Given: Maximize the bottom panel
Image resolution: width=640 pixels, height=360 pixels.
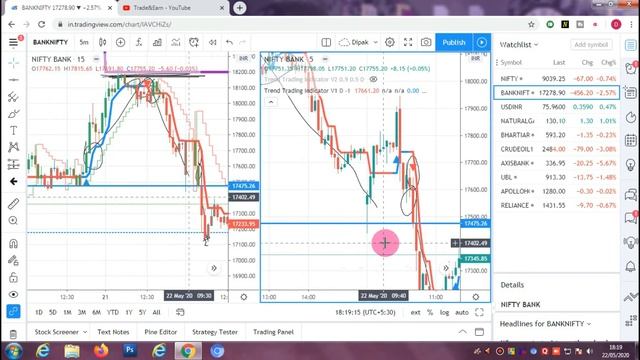Looking at the screenshot, I should (x=479, y=331).
